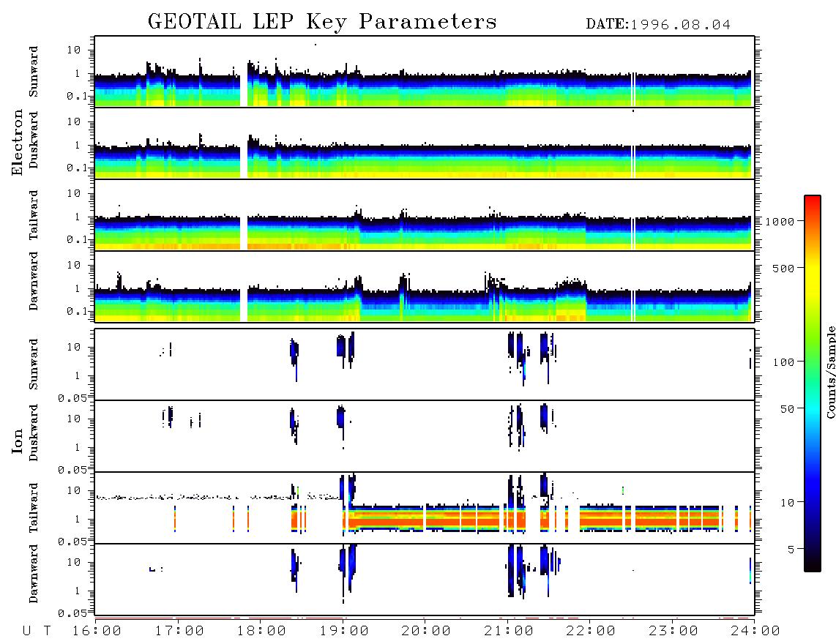
Task: Click the vertical Electron group label
Action: click(x=18, y=142)
